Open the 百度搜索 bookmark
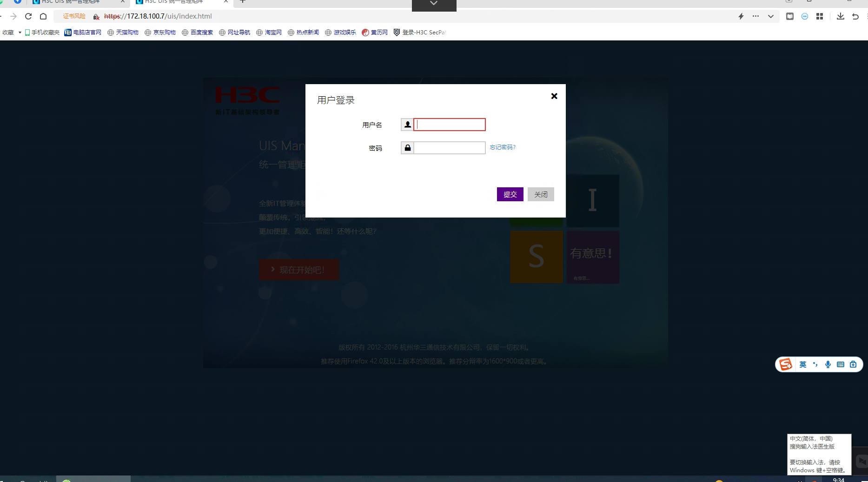868x482 pixels. pos(198,33)
